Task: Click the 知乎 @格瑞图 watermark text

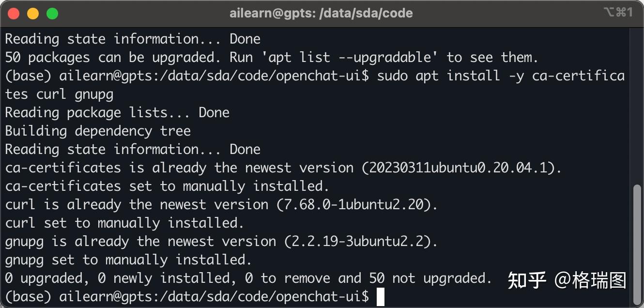Action: (567, 280)
